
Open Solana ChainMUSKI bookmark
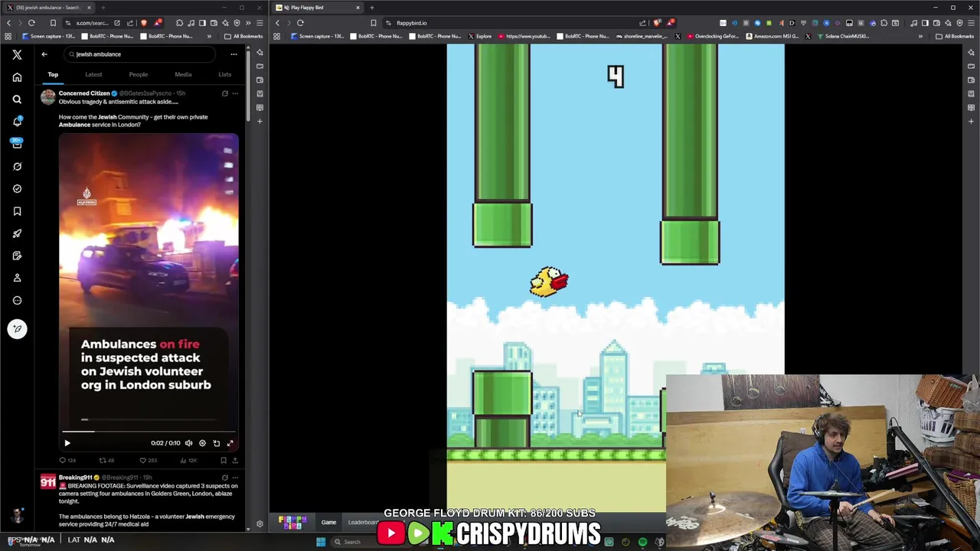[x=841, y=36]
